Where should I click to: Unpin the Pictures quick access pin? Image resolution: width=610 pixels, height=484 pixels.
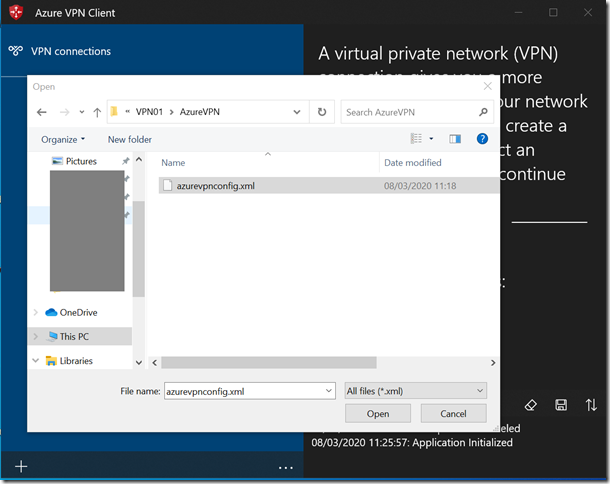pos(125,161)
